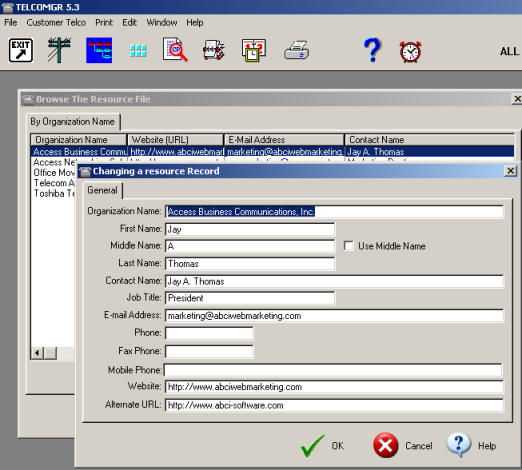The image size is (522, 470).
Task: Click the Middle Name input field
Action: pyautogui.click(x=250, y=246)
